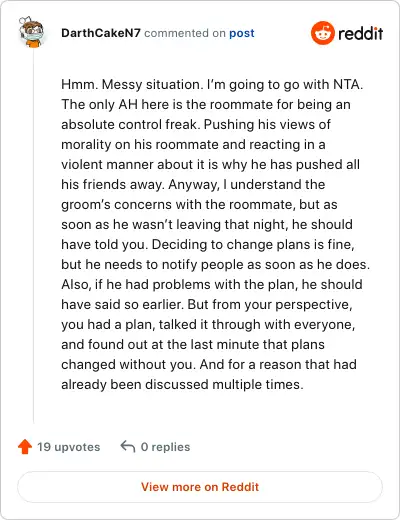Click the final line 'already been discussed multiple times'
This screenshot has height=520, width=400.
pyautogui.click(x=182, y=384)
